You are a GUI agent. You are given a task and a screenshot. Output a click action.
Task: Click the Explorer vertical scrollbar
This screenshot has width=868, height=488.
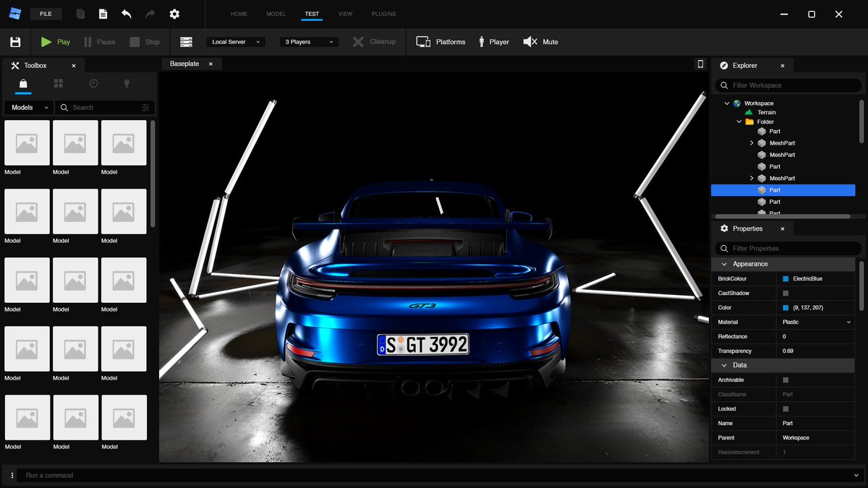pyautogui.click(x=861, y=123)
